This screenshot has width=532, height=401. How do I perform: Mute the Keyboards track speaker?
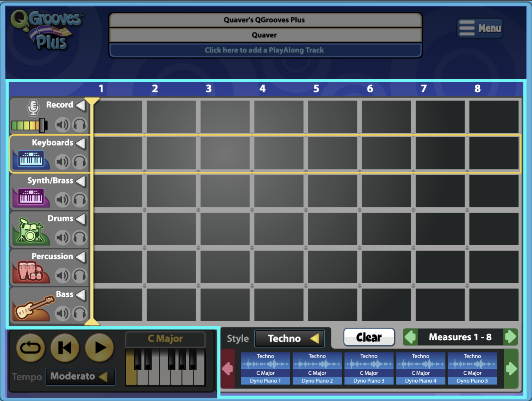click(62, 162)
